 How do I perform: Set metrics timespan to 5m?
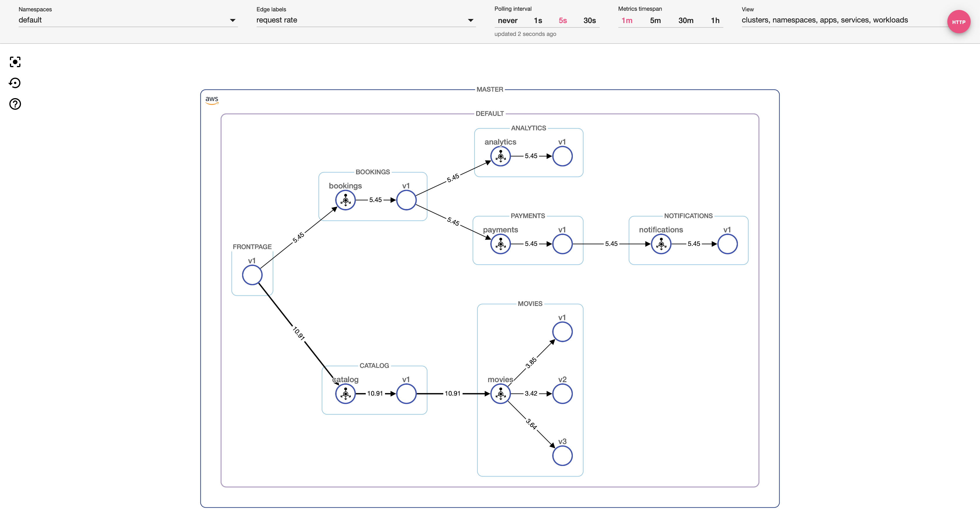[x=655, y=20]
